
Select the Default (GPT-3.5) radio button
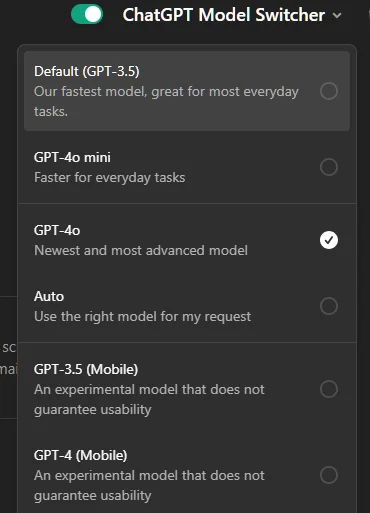[329, 91]
